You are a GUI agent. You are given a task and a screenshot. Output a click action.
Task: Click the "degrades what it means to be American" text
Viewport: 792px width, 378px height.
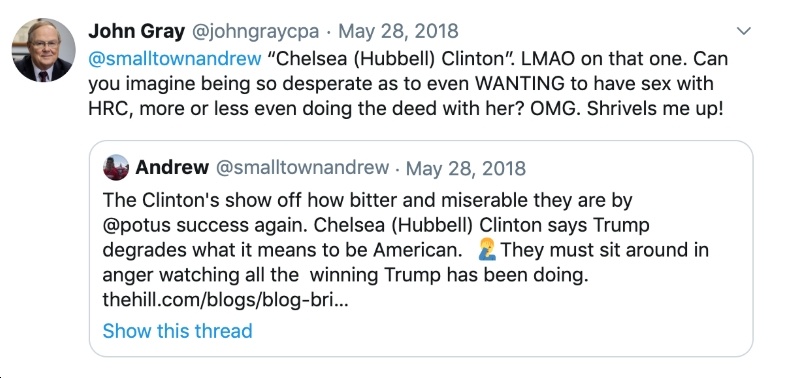pyautogui.click(x=282, y=251)
